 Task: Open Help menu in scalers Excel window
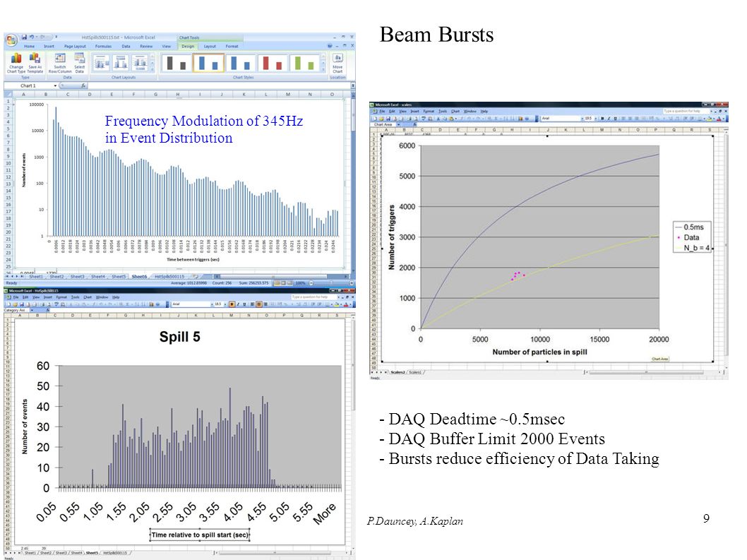pos(484,111)
